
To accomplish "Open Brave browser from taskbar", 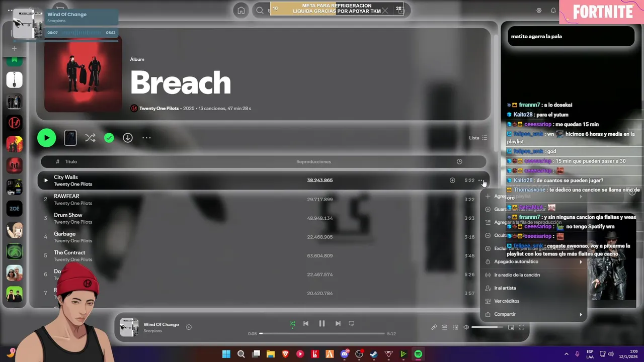I will pyautogui.click(x=285, y=354).
